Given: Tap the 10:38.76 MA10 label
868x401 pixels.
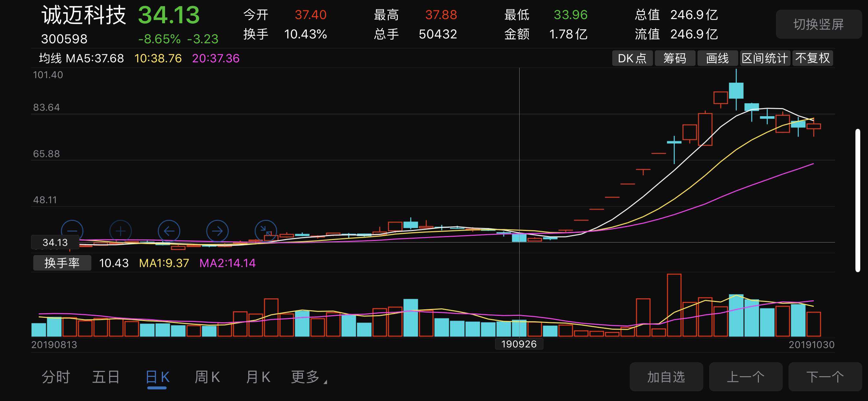Looking at the screenshot, I should point(158,58).
